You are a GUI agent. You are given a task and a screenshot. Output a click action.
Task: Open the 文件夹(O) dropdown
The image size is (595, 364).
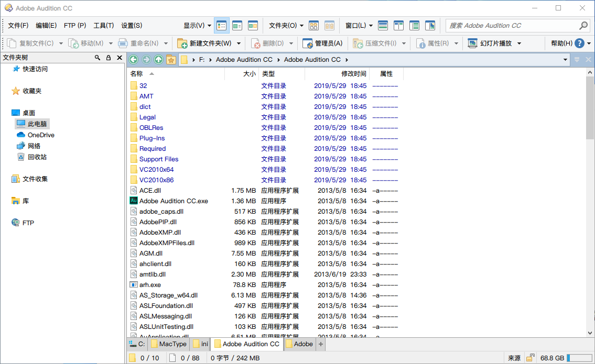tap(286, 26)
